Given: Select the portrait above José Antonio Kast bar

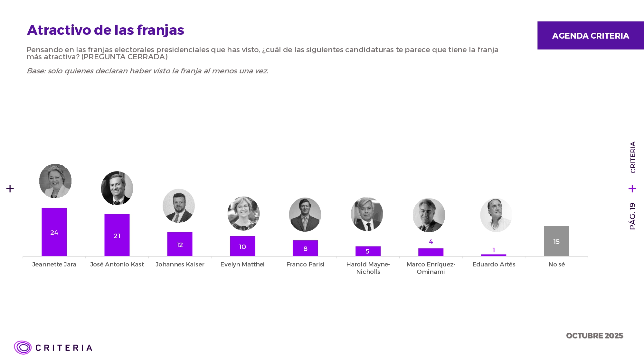Looking at the screenshot, I should [x=117, y=188].
